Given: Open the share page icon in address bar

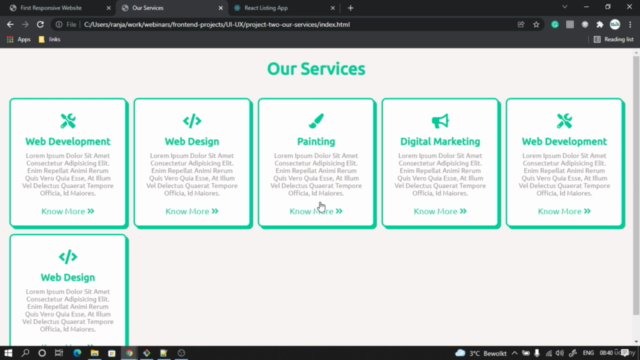Looking at the screenshot, I should click(x=521, y=24).
